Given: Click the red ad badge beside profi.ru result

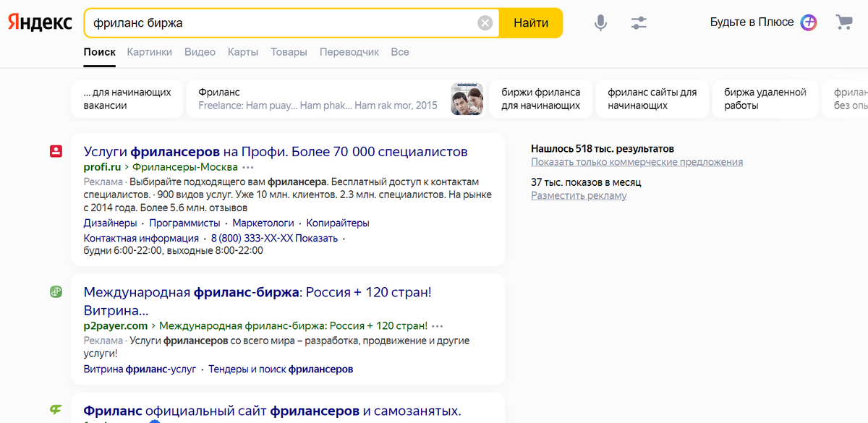Looking at the screenshot, I should pyautogui.click(x=56, y=152).
